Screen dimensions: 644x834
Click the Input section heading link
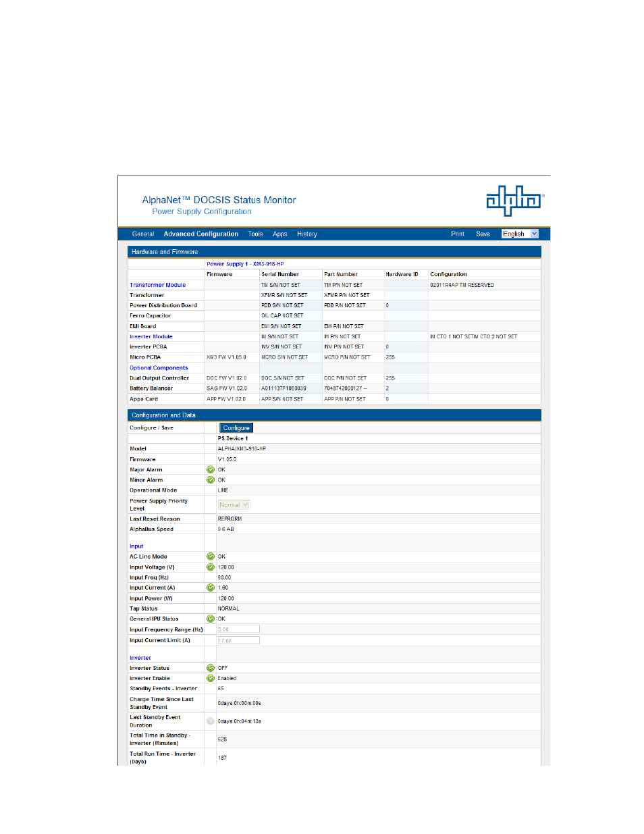tap(136, 546)
